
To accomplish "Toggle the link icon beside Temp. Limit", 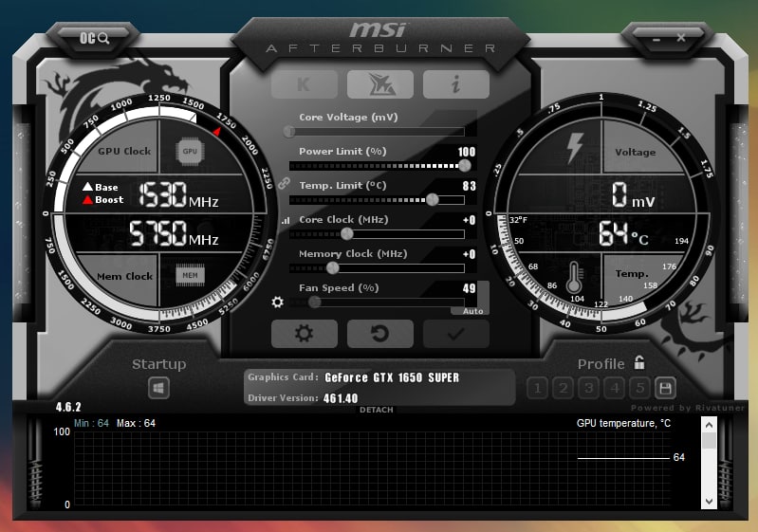I will click(284, 183).
